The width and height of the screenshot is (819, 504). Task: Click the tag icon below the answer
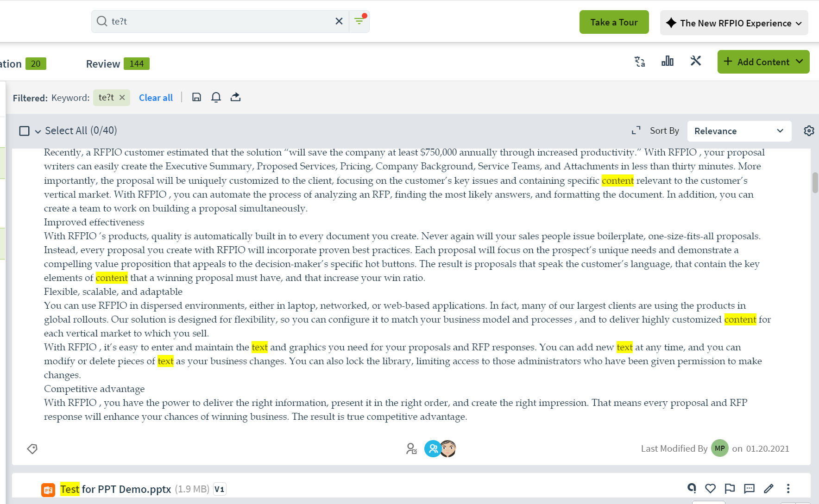32,449
